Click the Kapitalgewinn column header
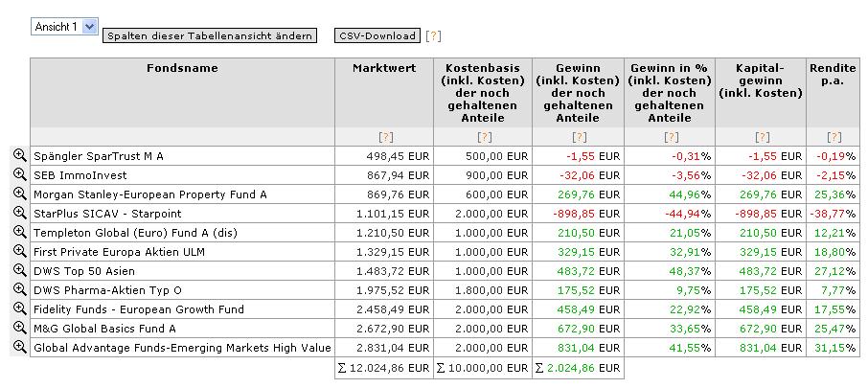This screenshot has width=868, height=388. tap(761, 80)
